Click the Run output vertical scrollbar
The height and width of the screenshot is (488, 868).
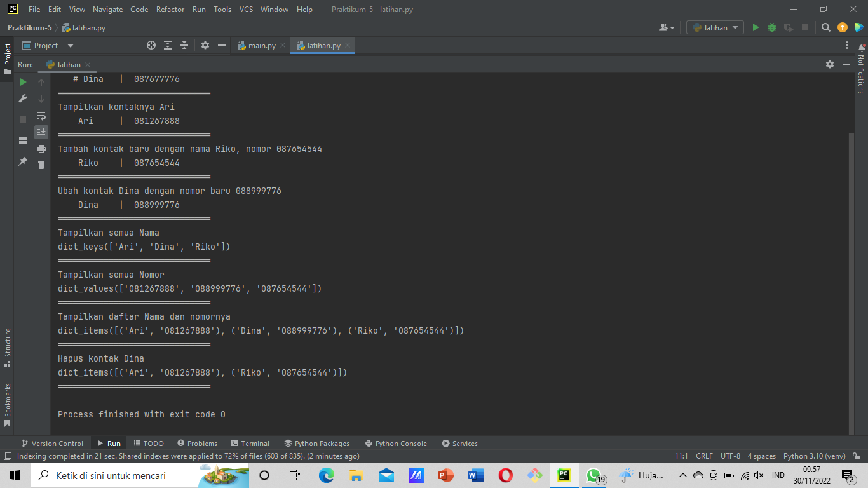(x=851, y=283)
